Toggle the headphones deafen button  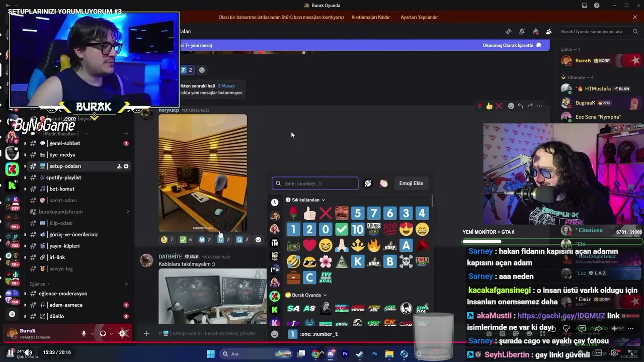(x=103, y=333)
